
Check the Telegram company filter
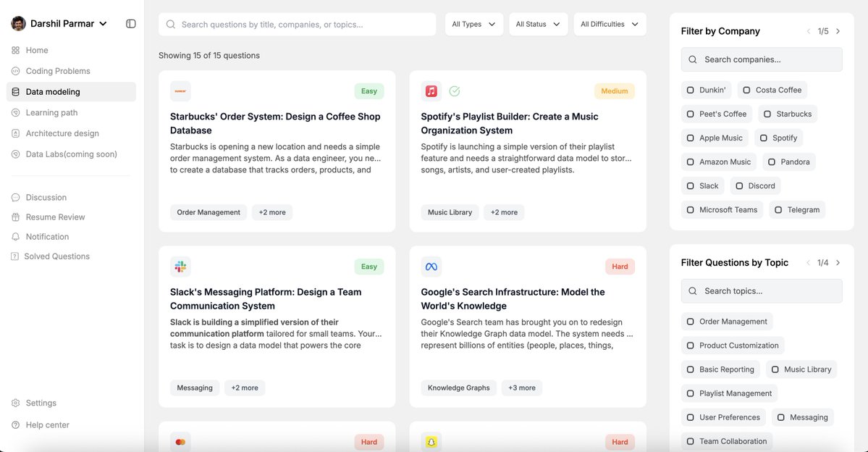(x=778, y=210)
